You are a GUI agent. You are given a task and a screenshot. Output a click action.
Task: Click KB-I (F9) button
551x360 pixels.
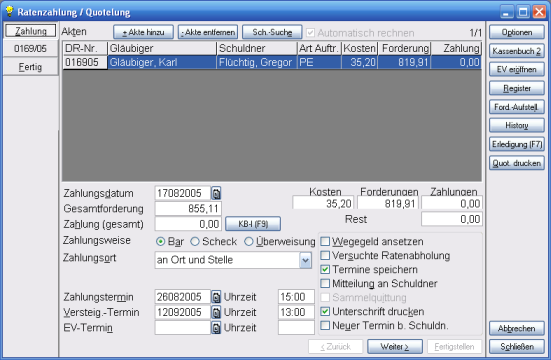click(253, 224)
